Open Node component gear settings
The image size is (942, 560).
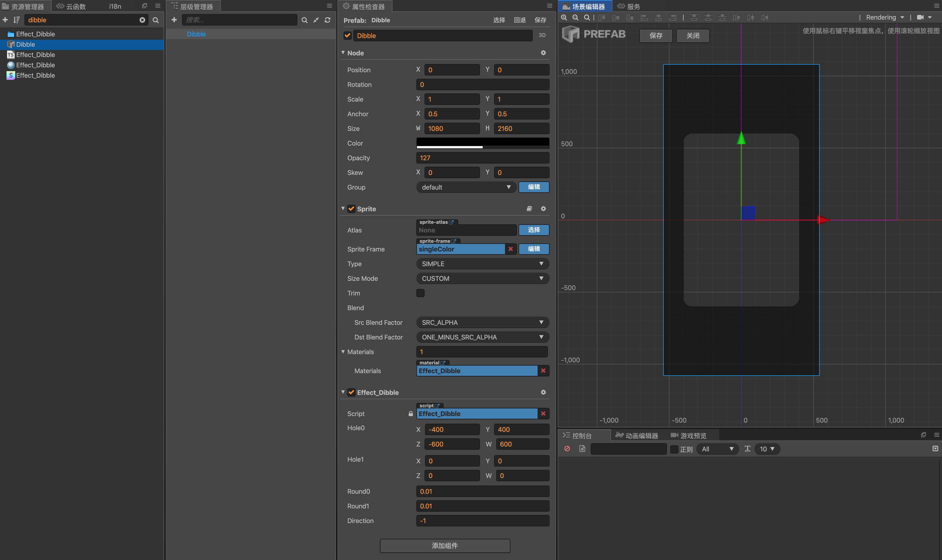tap(543, 53)
